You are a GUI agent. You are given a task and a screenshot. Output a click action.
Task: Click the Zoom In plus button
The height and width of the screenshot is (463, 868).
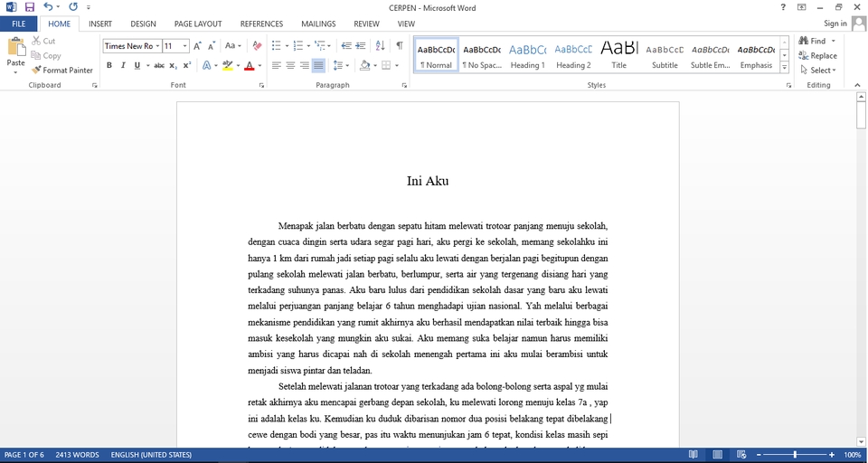pyautogui.click(x=832, y=455)
